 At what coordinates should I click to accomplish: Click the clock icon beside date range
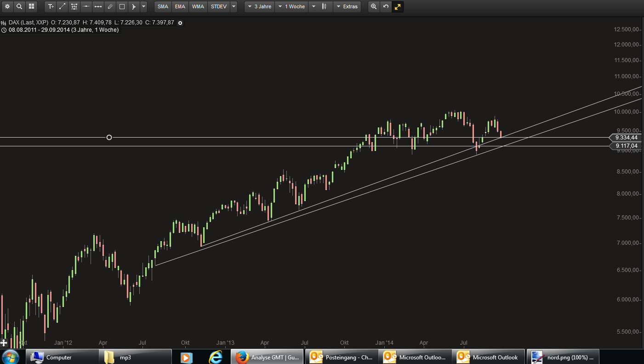click(x=4, y=30)
